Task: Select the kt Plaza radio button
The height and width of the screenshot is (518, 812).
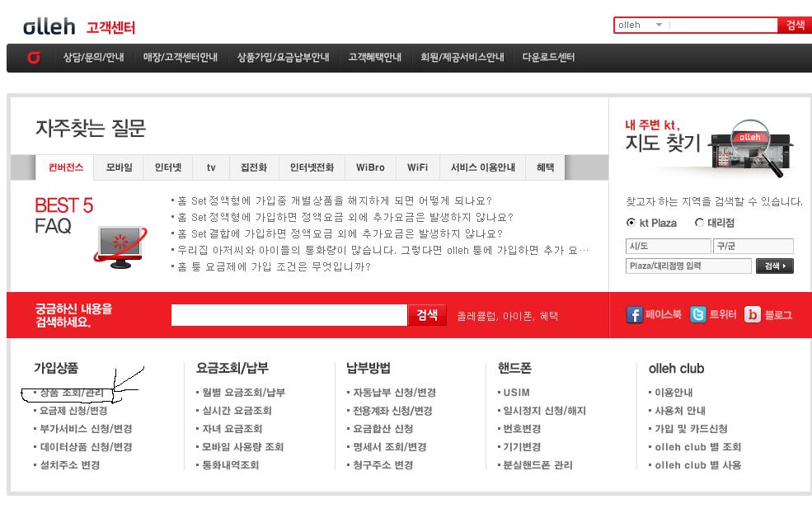Action: tap(631, 223)
